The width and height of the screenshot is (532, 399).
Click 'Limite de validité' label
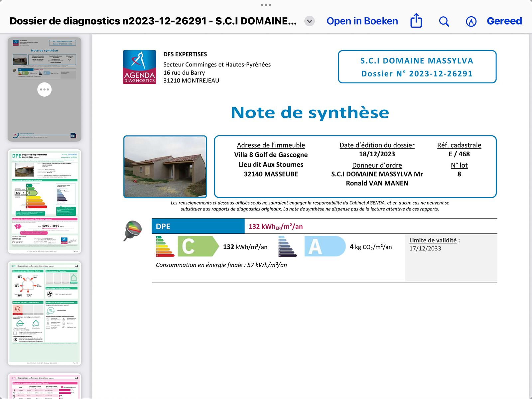[433, 240]
